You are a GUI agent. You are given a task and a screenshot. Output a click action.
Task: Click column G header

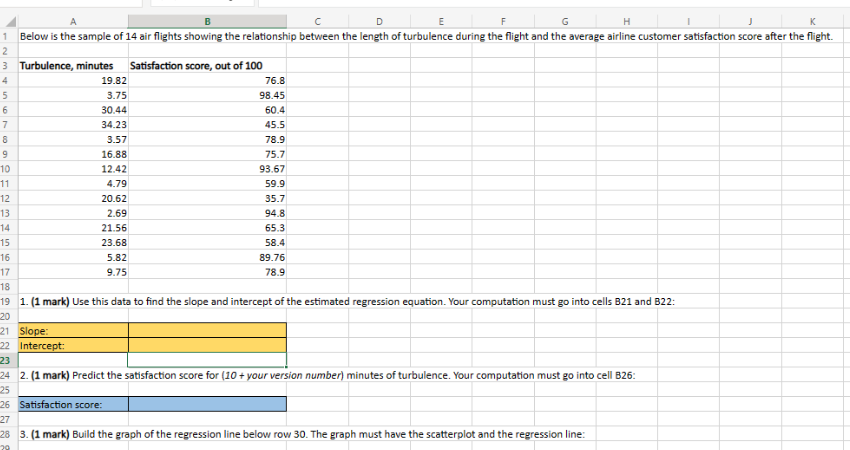coord(565,22)
